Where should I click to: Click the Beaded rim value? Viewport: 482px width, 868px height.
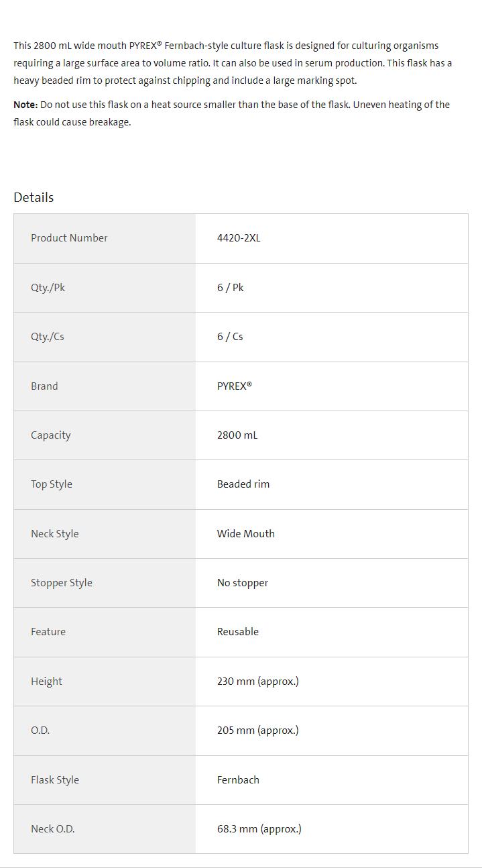243,484
